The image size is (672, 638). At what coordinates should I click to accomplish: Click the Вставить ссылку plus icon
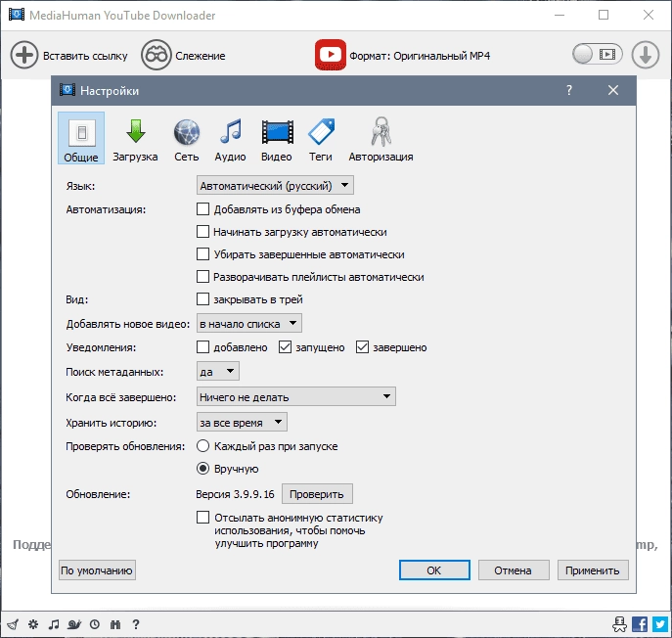[x=24, y=56]
